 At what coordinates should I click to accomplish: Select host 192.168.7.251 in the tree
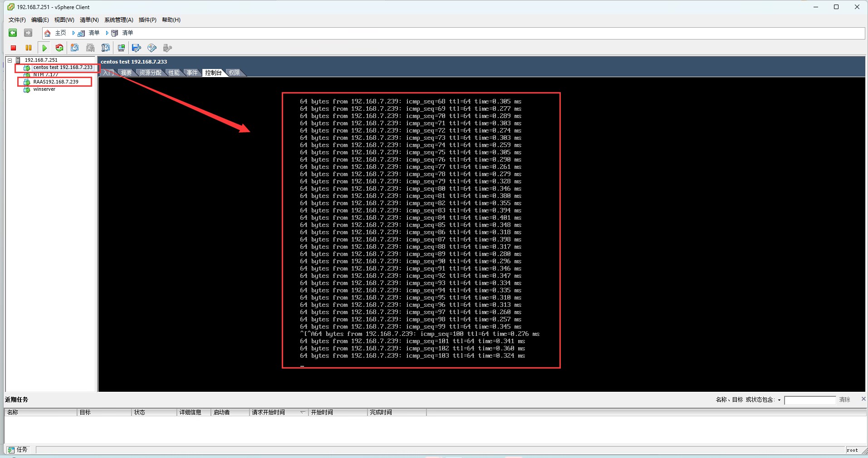41,60
